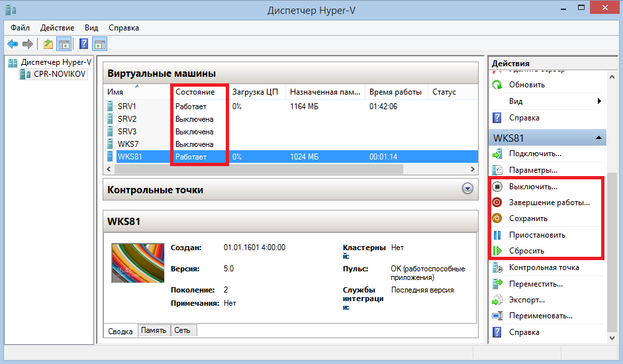The height and width of the screenshot is (364, 623).
Task: Open the Вид submenu in Actions pane
Action: tap(516, 101)
